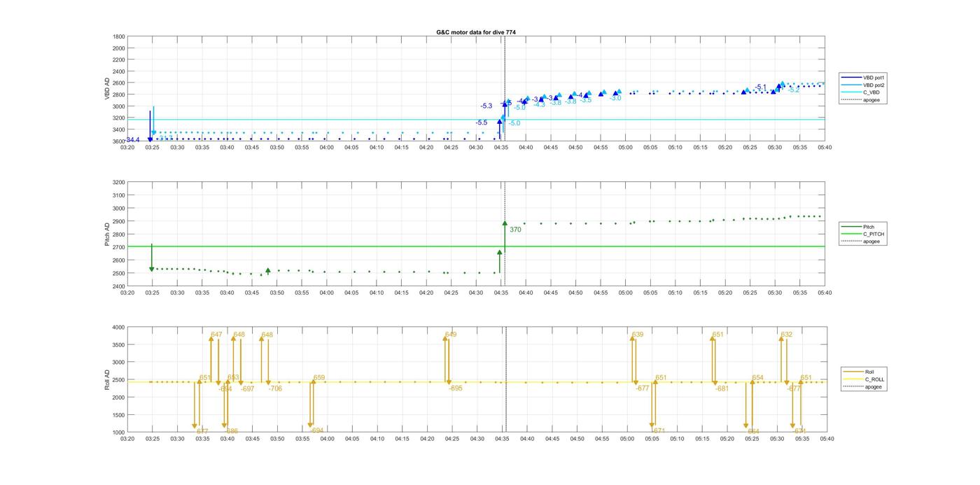Click the '-706' roll data label
The image size is (980, 485).
click(x=275, y=388)
